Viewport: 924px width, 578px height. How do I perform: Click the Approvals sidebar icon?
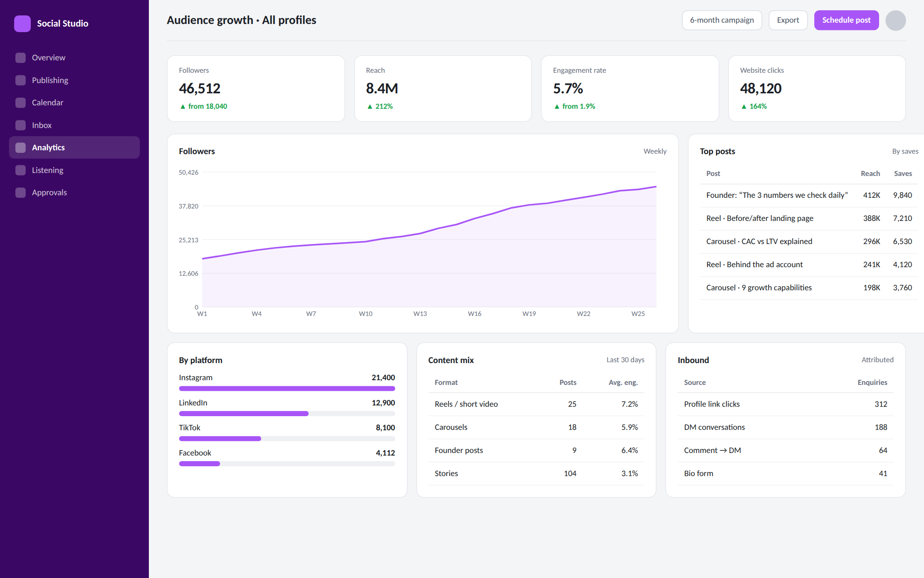(x=21, y=193)
